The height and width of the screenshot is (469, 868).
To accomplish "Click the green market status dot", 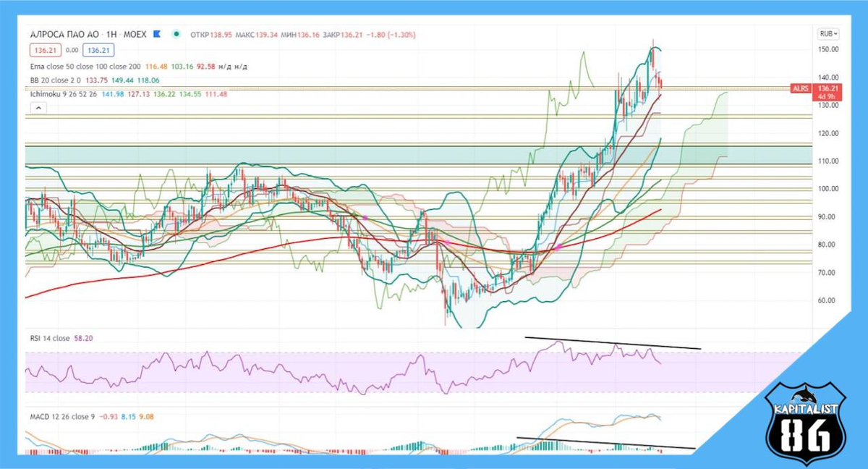I will tap(176, 34).
